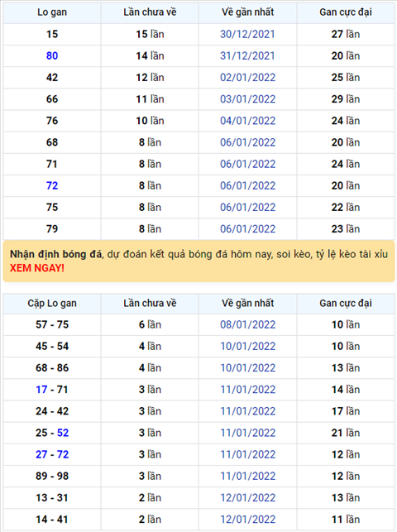
Task: Select Lo gan number 15
Action: [x=52, y=34]
